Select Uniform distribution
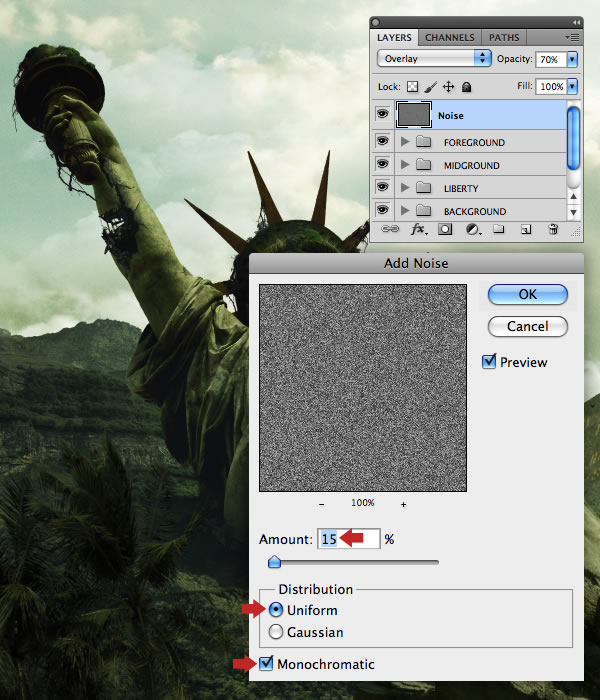600x700 pixels. [276, 610]
